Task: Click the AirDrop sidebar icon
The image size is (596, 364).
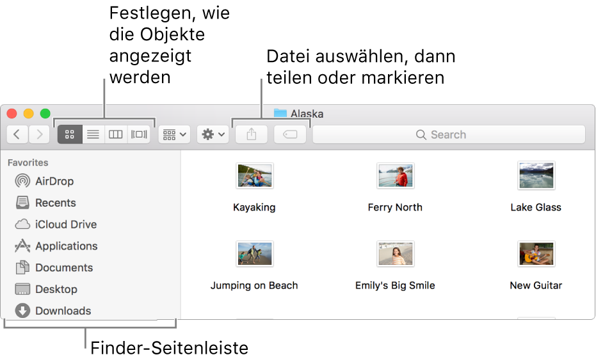Action: tap(22, 181)
